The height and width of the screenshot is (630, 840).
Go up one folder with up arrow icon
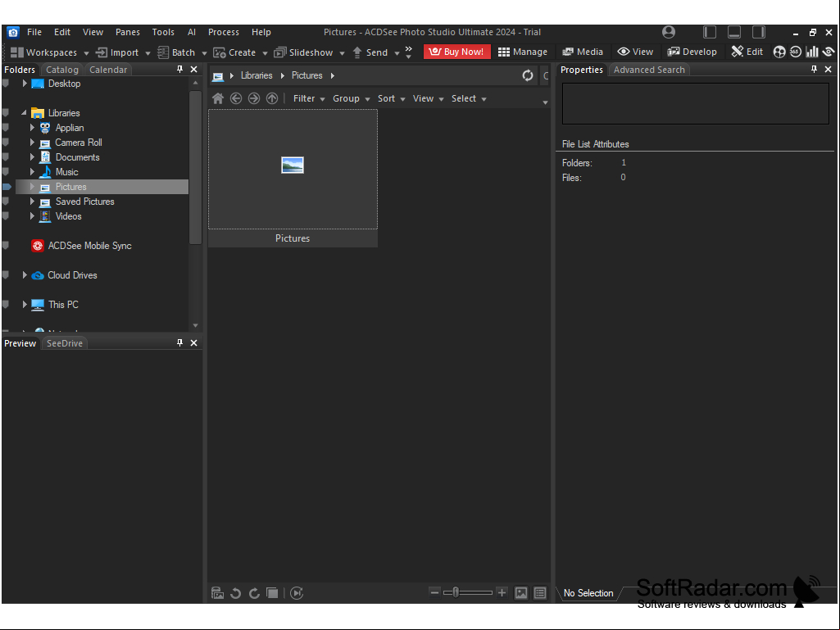[x=272, y=98]
